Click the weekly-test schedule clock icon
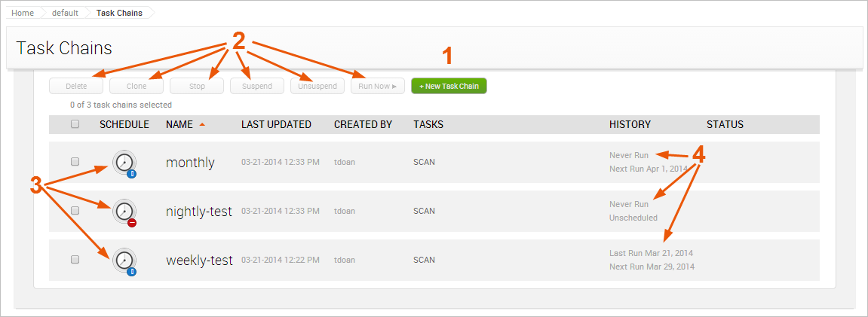This screenshot has width=868, height=317. [124, 261]
